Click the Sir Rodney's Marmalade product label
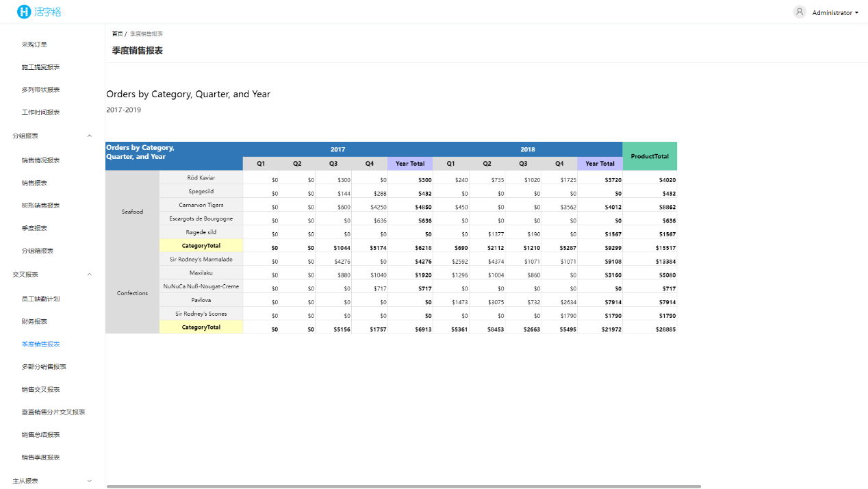This screenshot has height=489, width=868. [201, 260]
